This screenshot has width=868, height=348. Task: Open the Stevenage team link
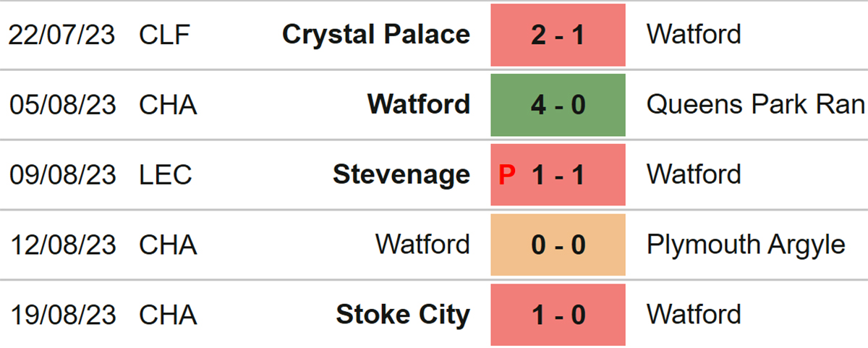(401, 174)
